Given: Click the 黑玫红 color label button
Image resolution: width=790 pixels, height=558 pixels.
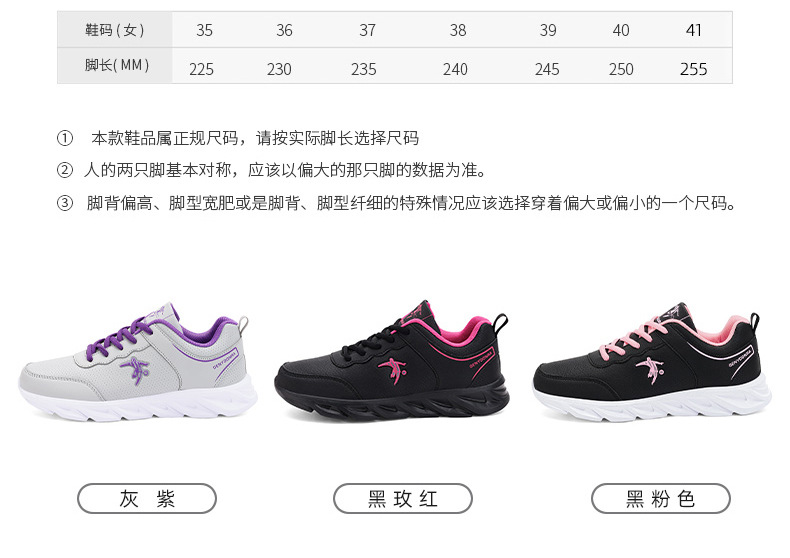Looking at the screenshot, I should click(x=403, y=499).
